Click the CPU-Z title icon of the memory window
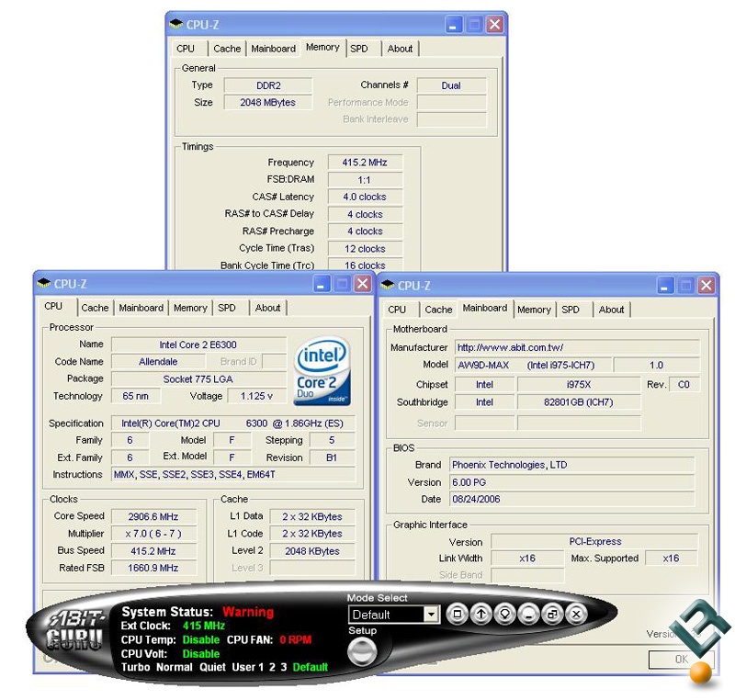This screenshot has width=735, height=700. [x=175, y=24]
